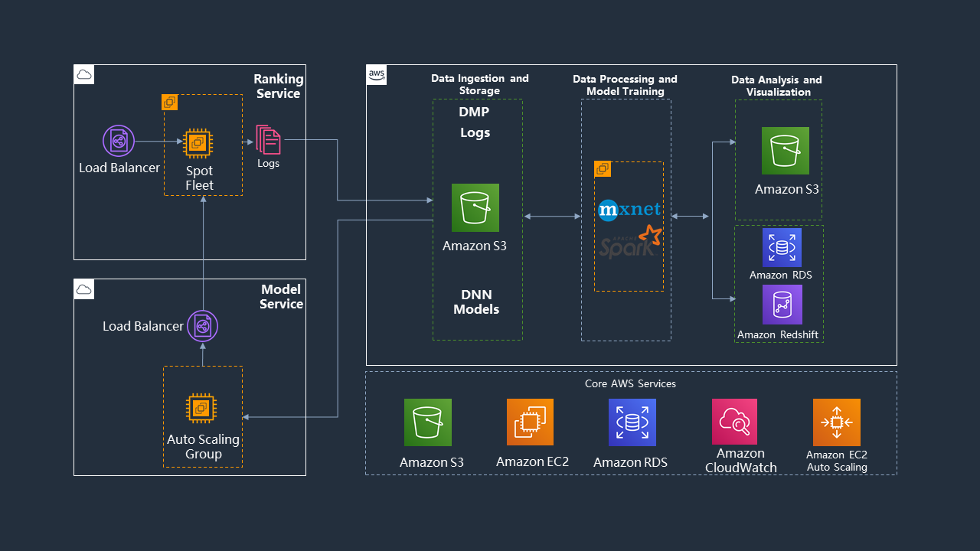
Task: Click the Amazon EC2 label
Action: (x=532, y=461)
